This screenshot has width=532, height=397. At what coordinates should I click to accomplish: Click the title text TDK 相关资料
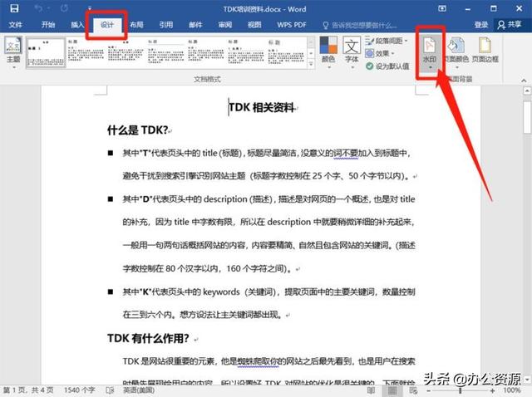pos(261,108)
